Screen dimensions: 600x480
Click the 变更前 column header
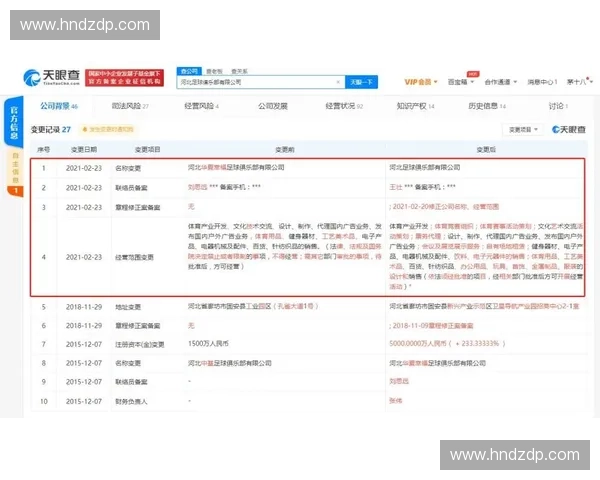tap(285, 150)
